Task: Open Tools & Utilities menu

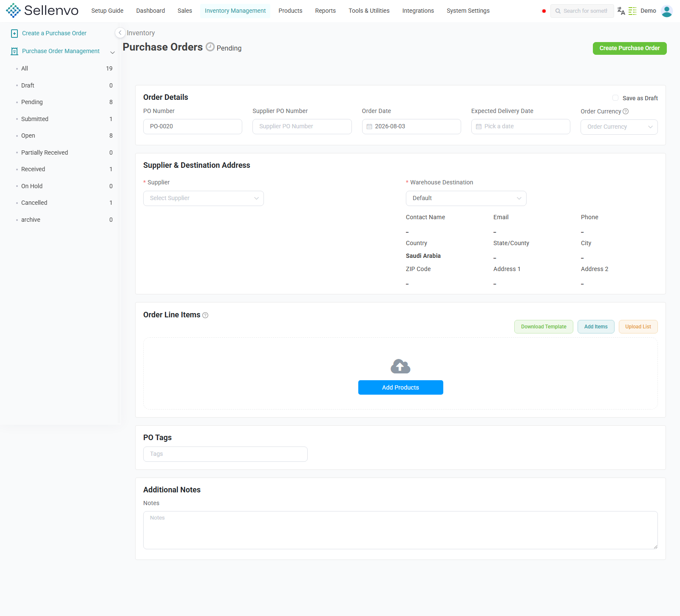Action: 369,11
